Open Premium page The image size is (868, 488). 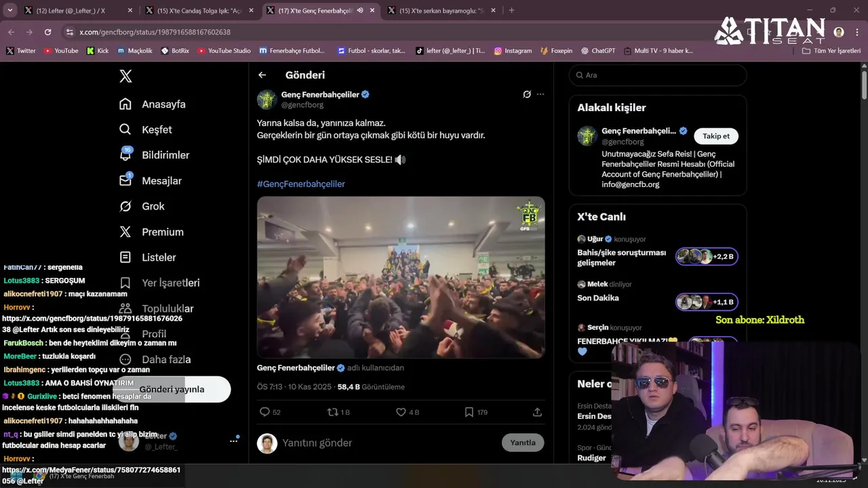pos(151,232)
